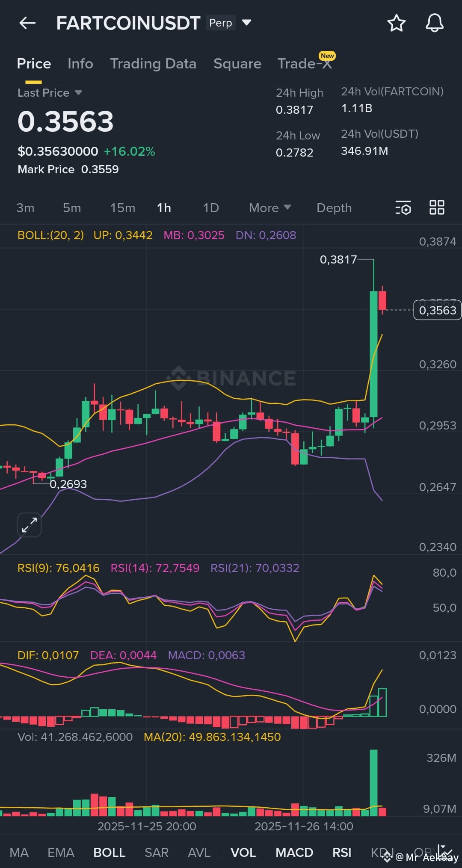Toggle the BOLL indicator

point(110,853)
